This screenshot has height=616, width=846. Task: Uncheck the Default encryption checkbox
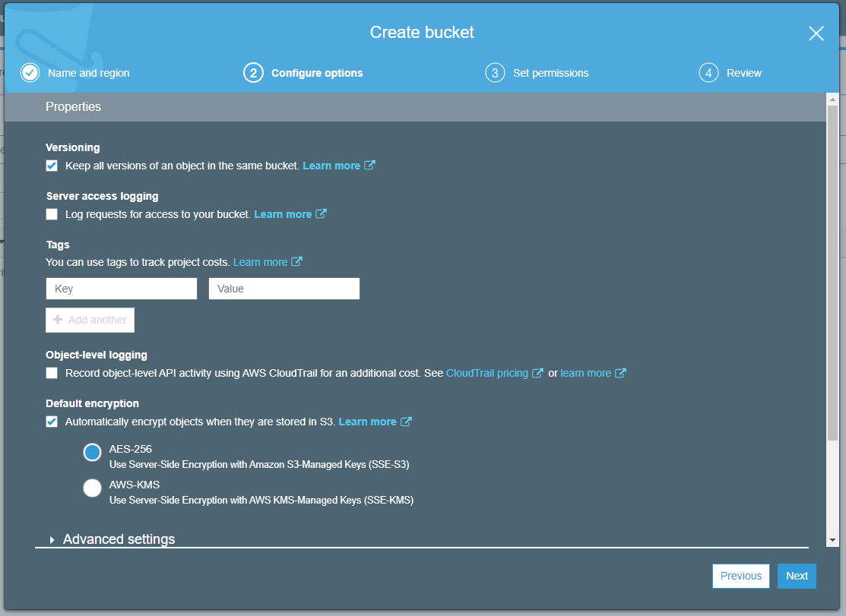pos(52,422)
